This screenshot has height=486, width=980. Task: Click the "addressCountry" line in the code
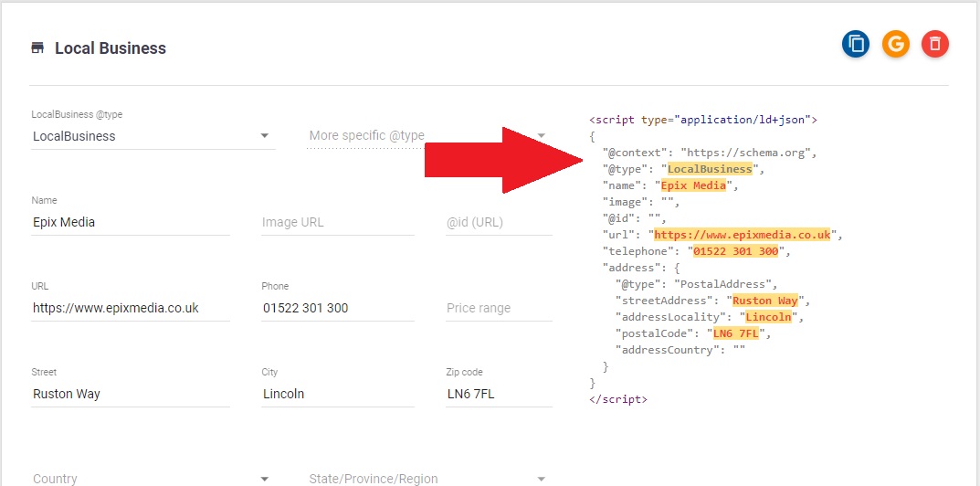[x=680, y=350]
